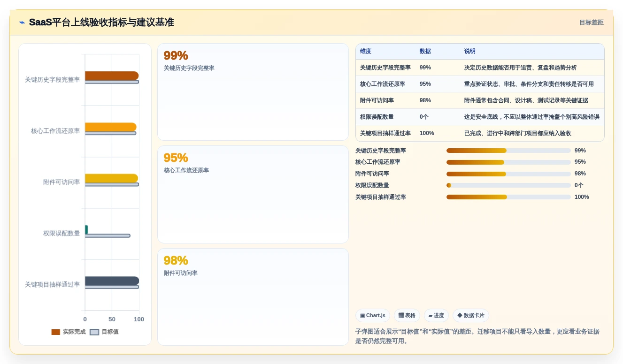Viewport: 623px width, 364px height.
Task: Click the 权限误配数量 progress bar at 0个
Action: (508, 185)
